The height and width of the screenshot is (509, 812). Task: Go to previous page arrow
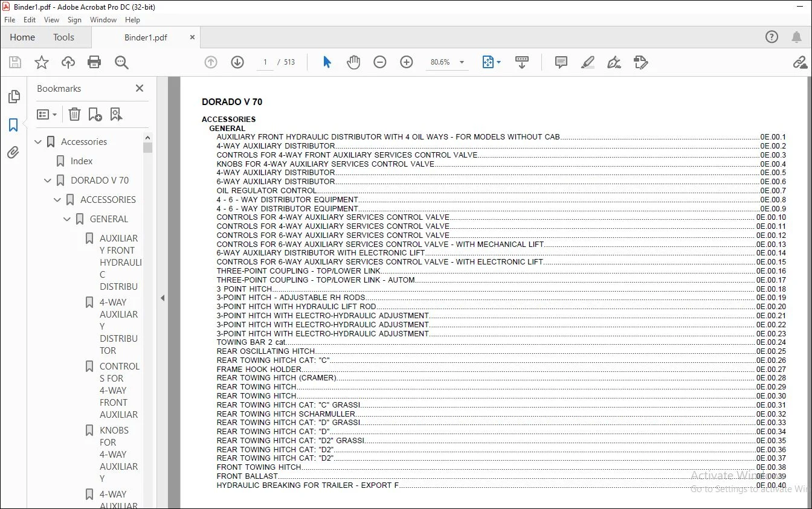tap(211, 62)
